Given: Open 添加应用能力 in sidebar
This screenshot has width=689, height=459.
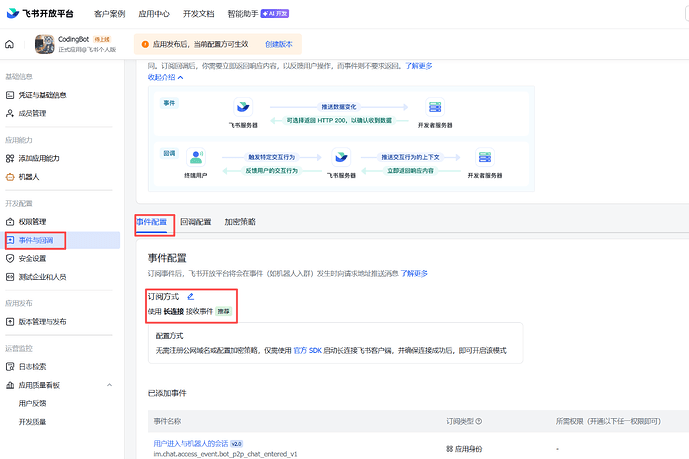Looking at the screenshot, I should pyautogui.click(x=39, y=158).
